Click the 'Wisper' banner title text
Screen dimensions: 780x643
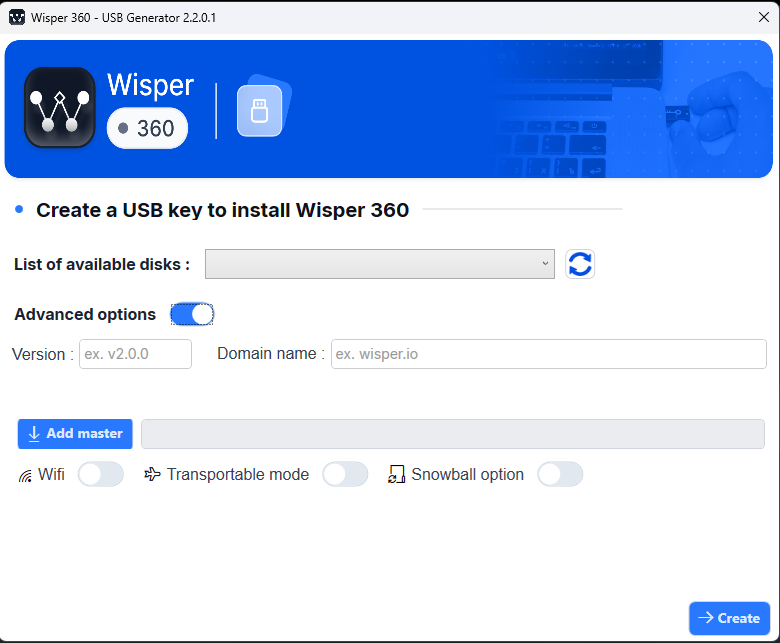[x=150, y=85]
